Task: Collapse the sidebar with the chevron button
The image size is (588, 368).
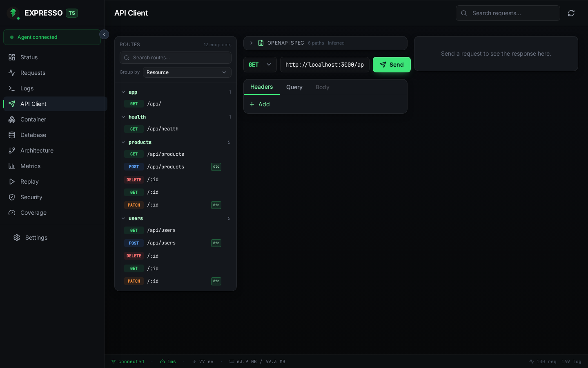Action: (104, 34)
